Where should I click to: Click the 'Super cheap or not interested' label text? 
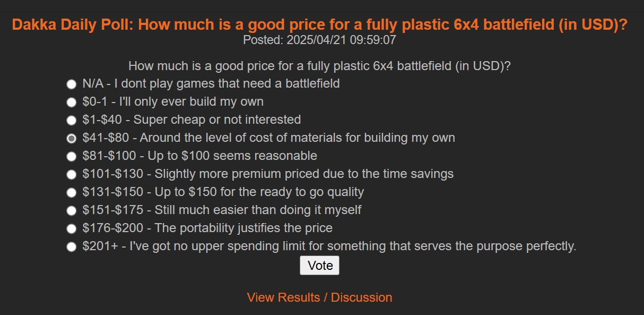(x=217, y=120)
